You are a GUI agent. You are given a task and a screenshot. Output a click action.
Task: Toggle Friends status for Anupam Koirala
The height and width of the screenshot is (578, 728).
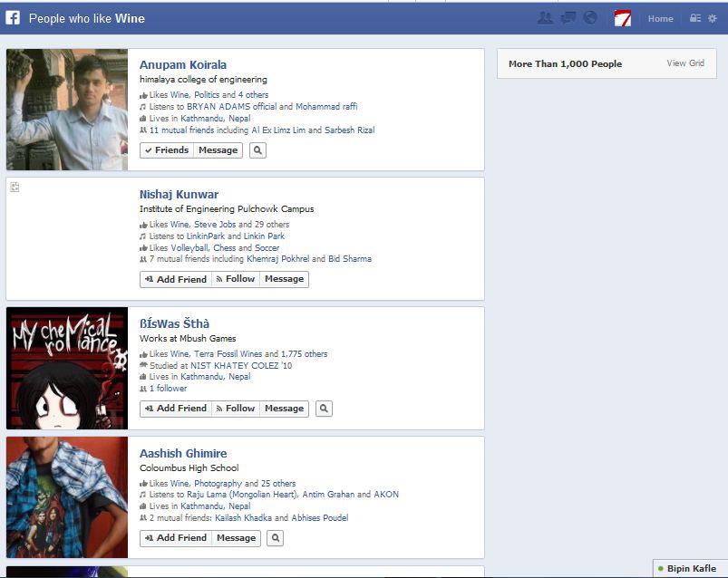(167, 150)
